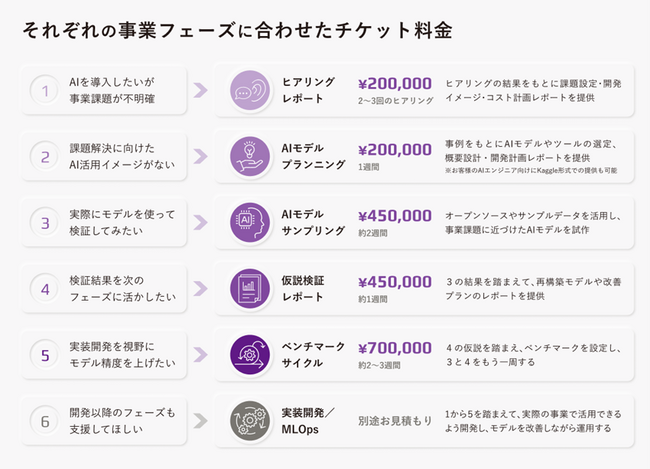Click the step 4 number circle
This screenshot has height=469, width=650.
[45, 289]
